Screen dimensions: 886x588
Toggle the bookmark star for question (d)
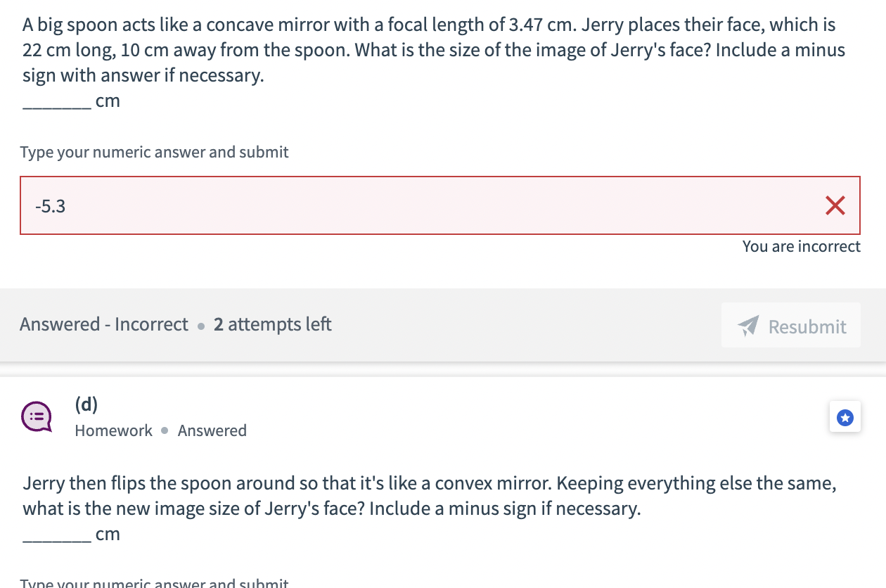[845, 416]
